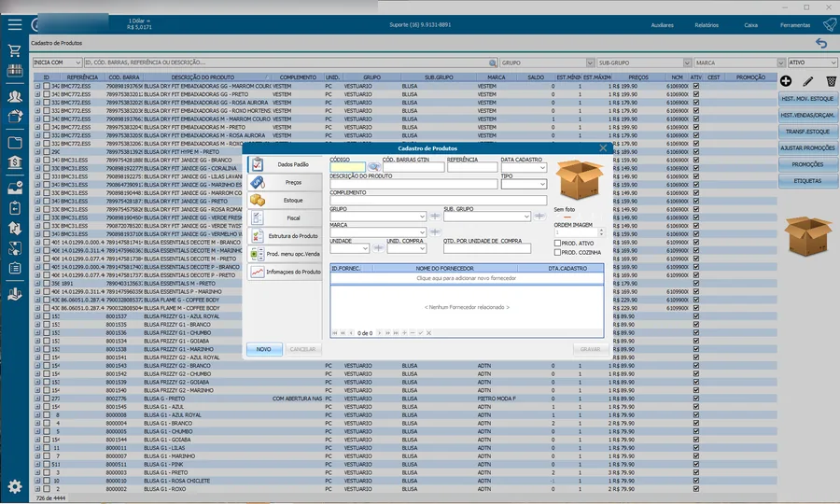Add new product with plus icon
The height and width of the screenshot is (504, 840).
click(786, 81)
